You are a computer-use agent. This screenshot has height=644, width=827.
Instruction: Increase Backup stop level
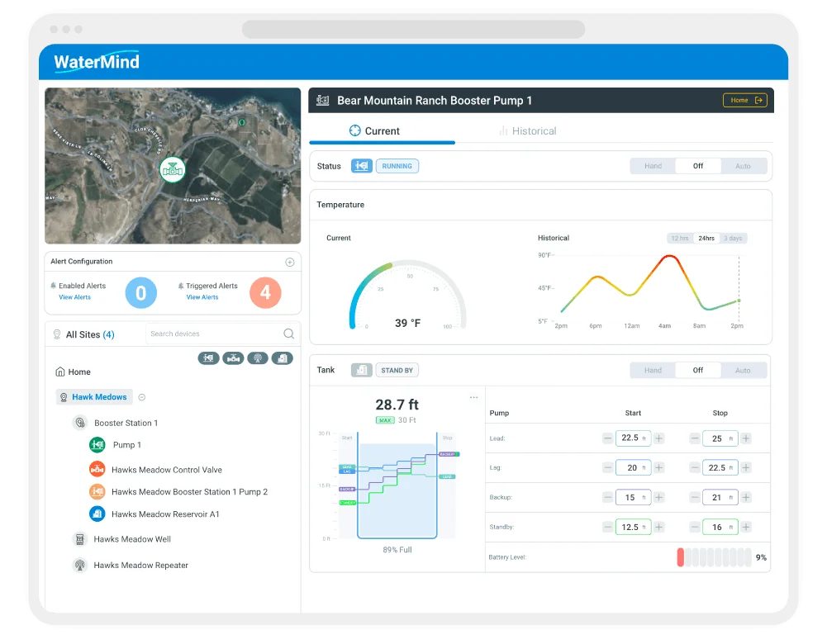click(x=746, y=497)
